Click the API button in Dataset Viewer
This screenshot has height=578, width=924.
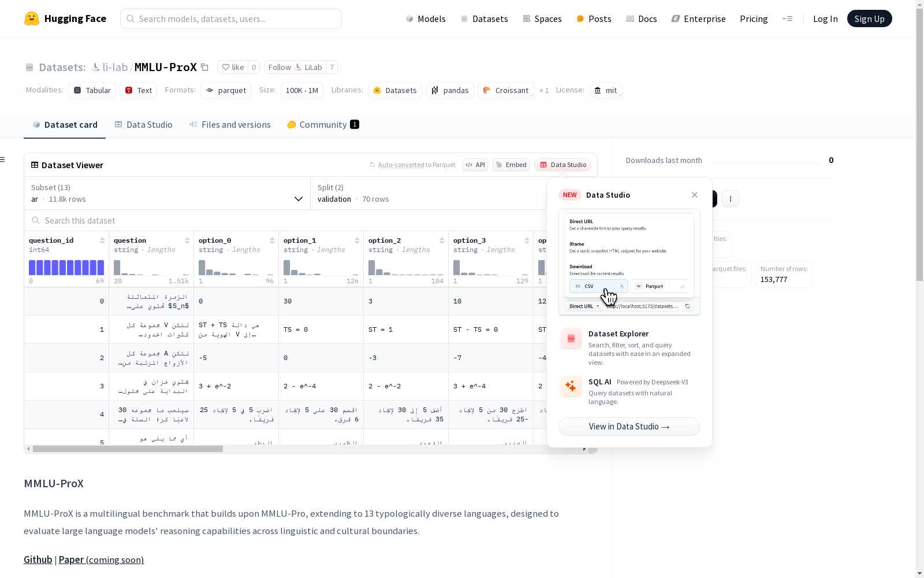click(475, 165)
